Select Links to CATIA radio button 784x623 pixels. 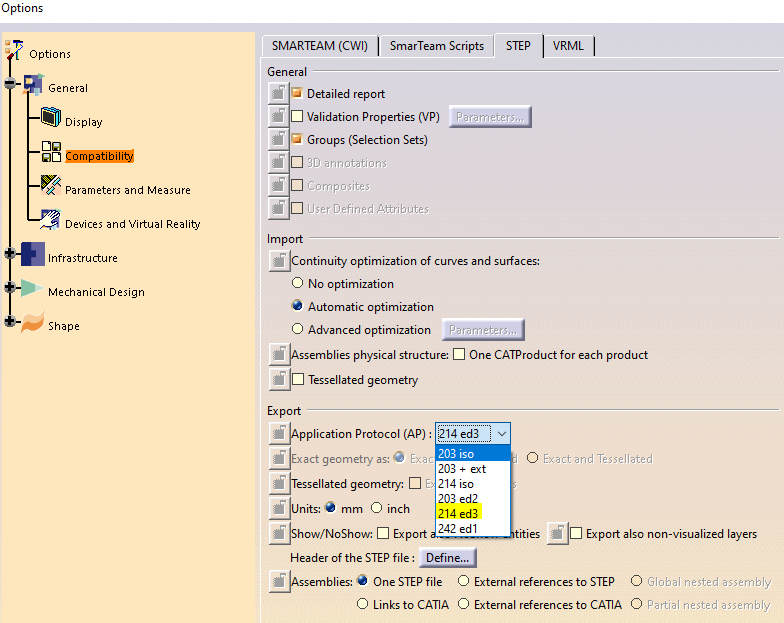[362, 604]
